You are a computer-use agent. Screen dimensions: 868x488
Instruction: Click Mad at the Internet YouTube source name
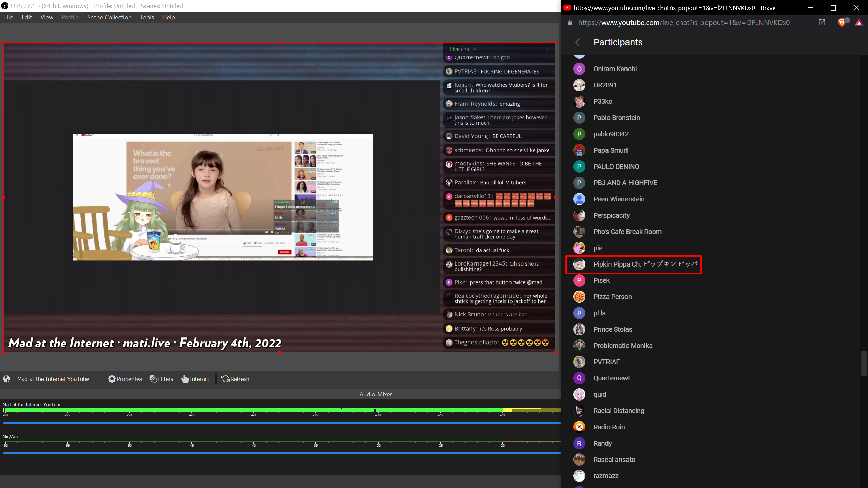(53, 379)
